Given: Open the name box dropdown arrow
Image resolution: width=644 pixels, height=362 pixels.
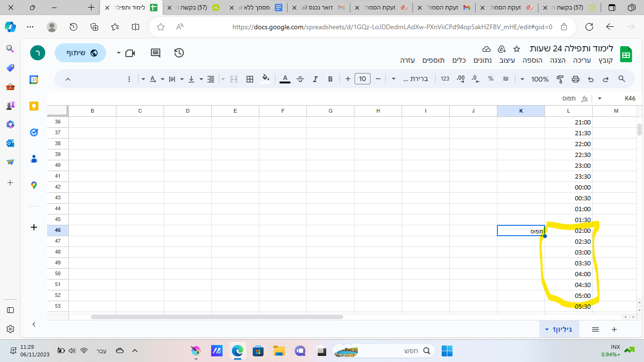Looking at the screenshot, I should click(600, 99).
